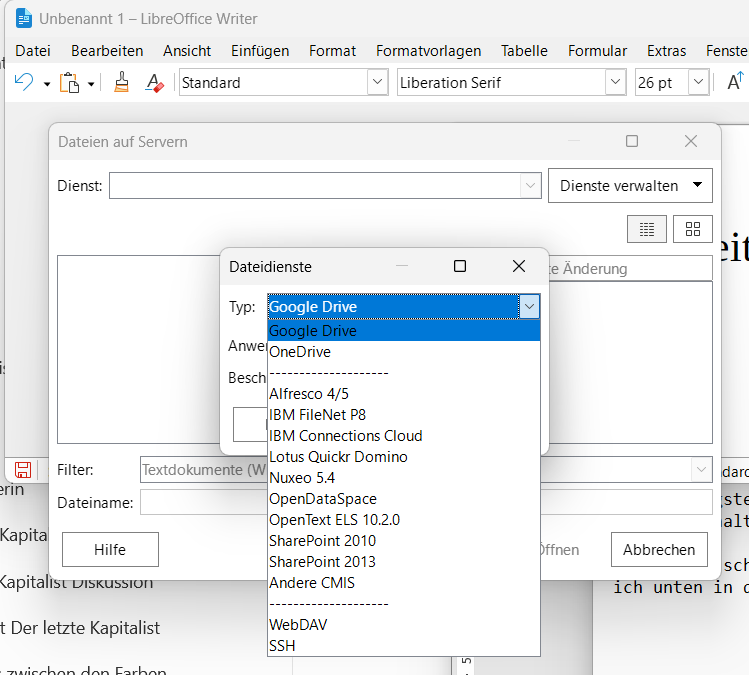This screenshot has width=749, height=675.
Task: Open the Undo history dropdown arrow
Action: (47, 84)
